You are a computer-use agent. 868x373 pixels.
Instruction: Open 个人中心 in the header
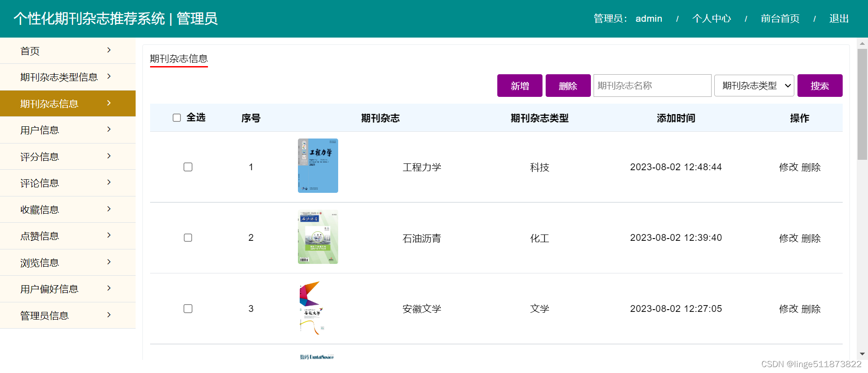712,19
